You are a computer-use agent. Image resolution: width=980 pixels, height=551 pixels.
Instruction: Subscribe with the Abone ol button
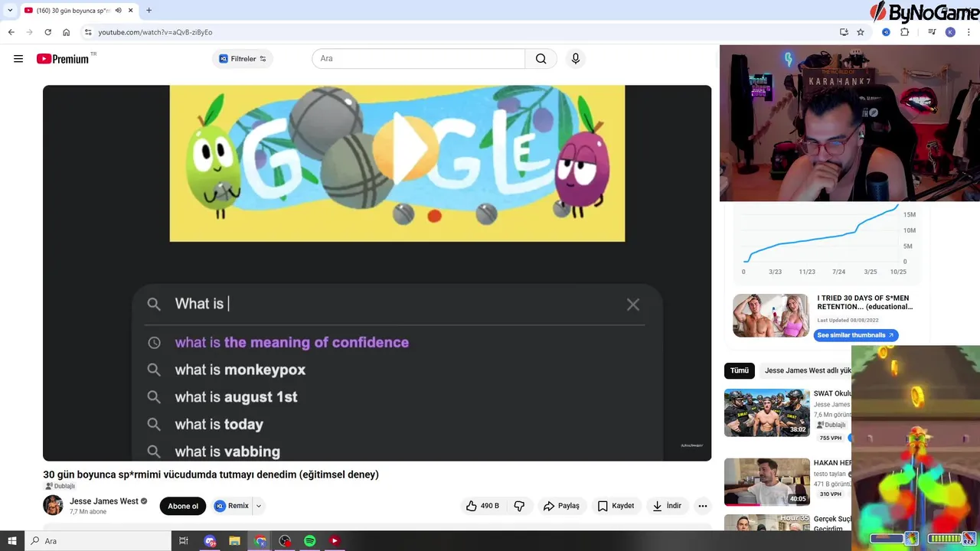tap(183, 506)
